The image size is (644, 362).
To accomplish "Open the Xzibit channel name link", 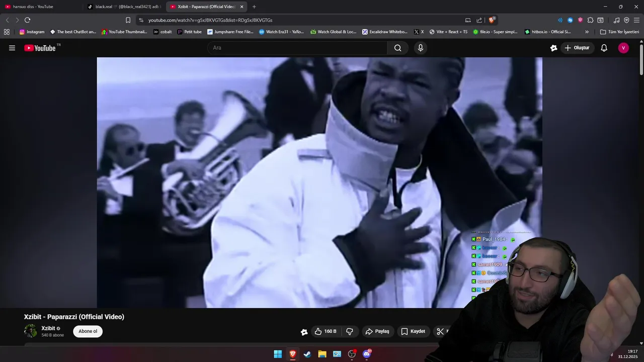I will pyautogui.click(x=48, y=328).
